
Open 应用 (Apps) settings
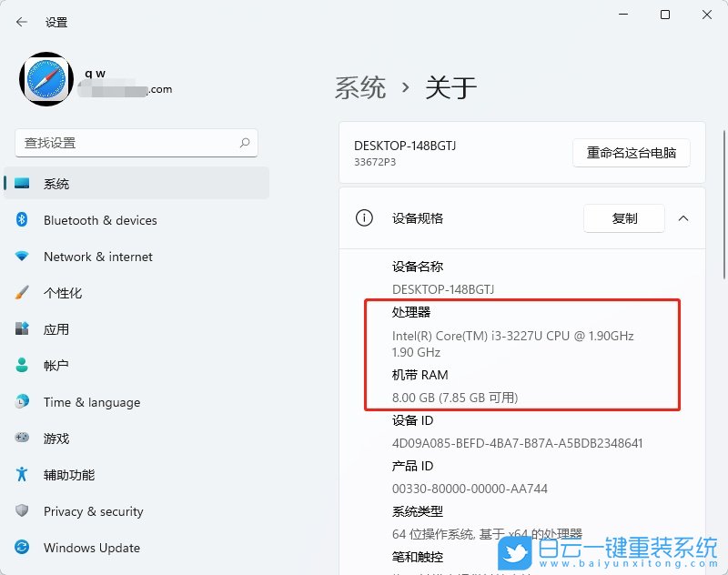click(56, 329)
